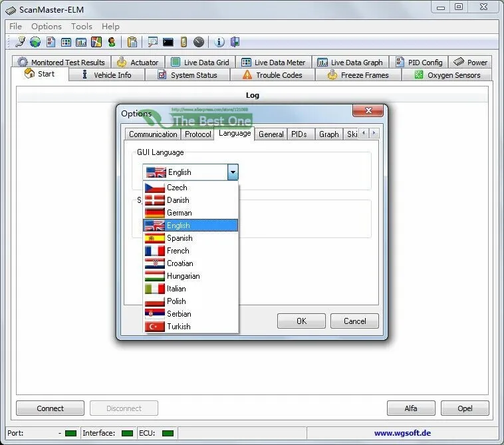Select the Start tab
504x445 pixels.
pos(40,74)
